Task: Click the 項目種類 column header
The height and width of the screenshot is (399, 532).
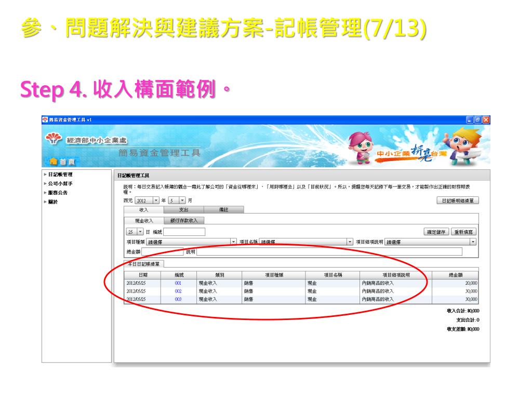Action: click(x=274, y=275)
